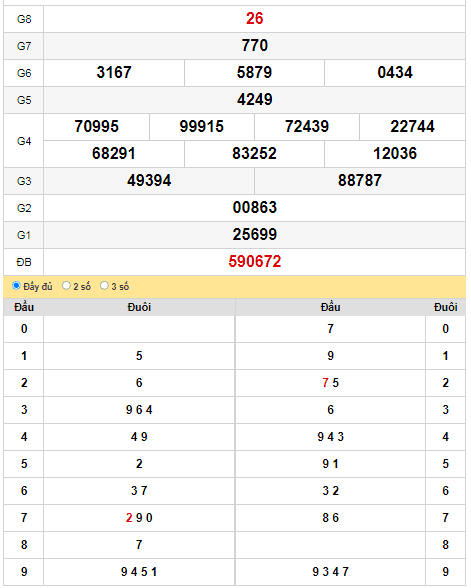The image size is (471, 588).
Task: Click the G4 number 22744
Action: tap(412, 127)
